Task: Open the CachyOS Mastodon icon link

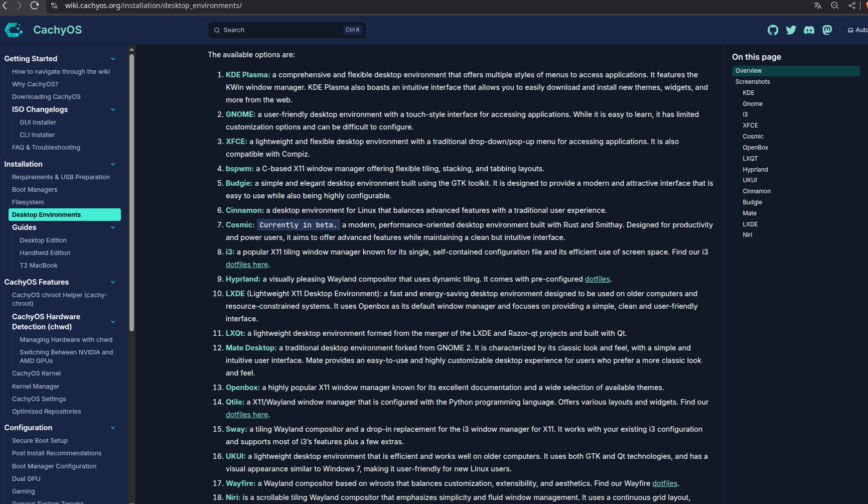Action: pyautogui.click(x=827, y=30)
